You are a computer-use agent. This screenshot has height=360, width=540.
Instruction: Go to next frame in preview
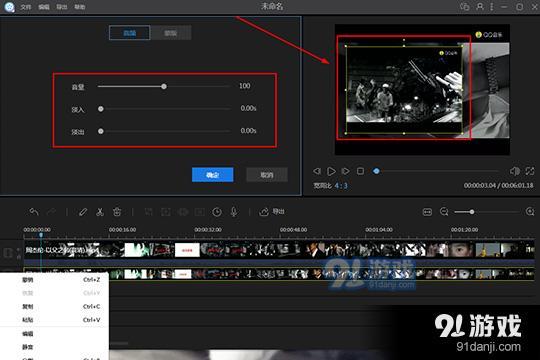coord(345,171)
